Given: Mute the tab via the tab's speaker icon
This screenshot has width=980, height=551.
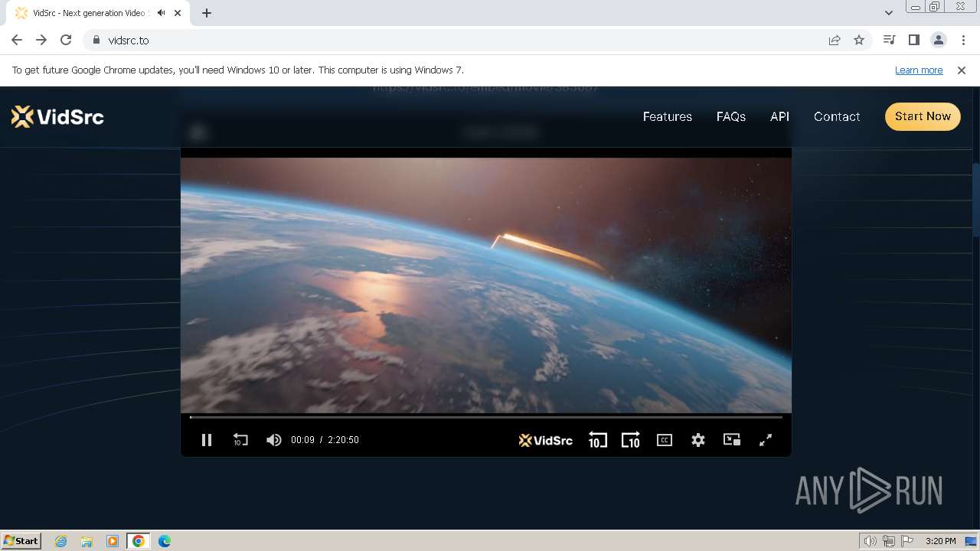Looking at the screenshot, I should (161, 13).
